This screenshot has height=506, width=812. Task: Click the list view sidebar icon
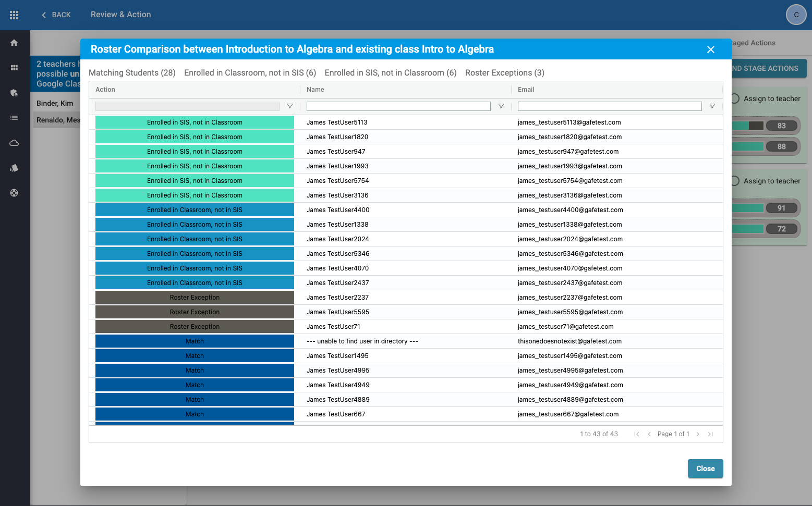pyautogui.click(x=14, y=118)
